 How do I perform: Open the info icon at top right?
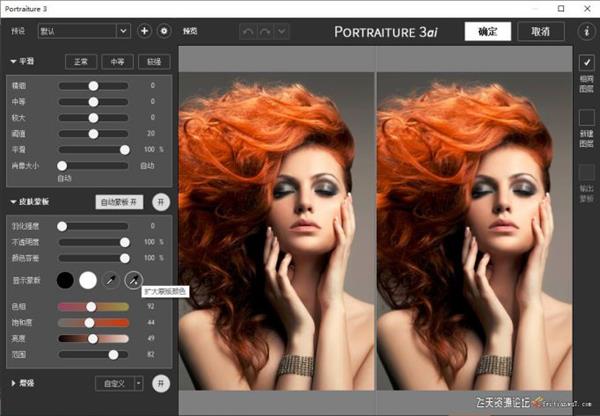click(586, 31)
